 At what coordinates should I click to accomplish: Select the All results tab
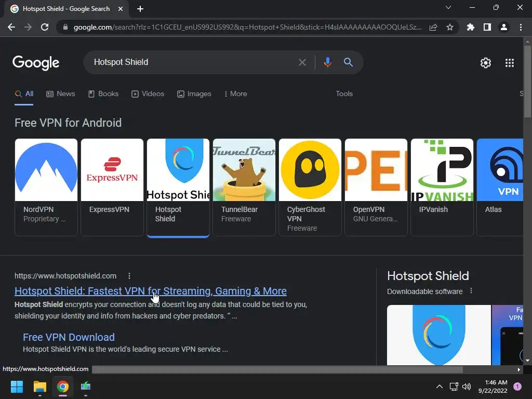point(24,94)
